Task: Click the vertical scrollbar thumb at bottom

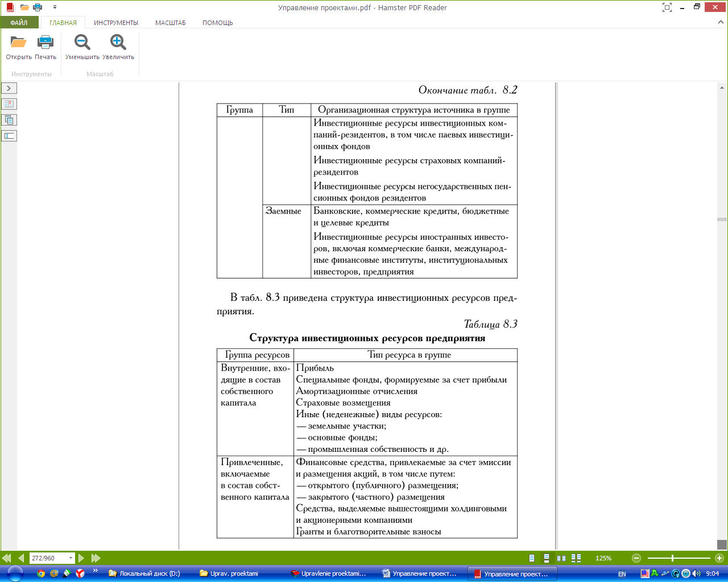Action: tap(722, 544)
